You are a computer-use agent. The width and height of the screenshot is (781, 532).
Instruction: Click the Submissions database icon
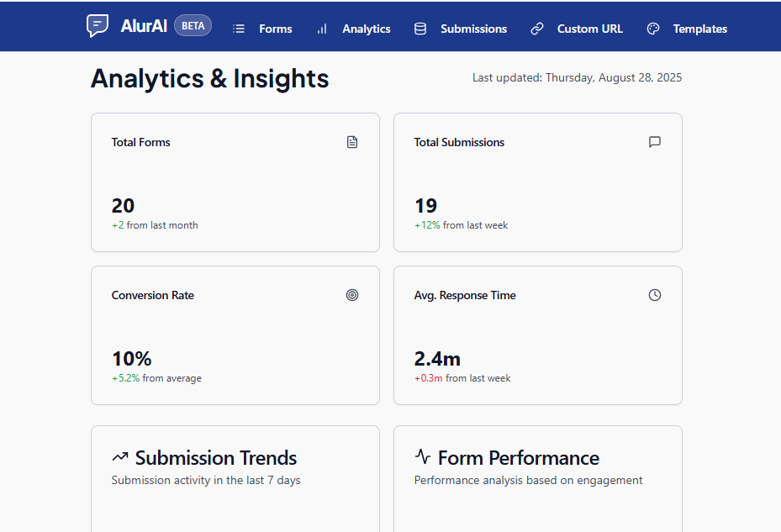420,29
